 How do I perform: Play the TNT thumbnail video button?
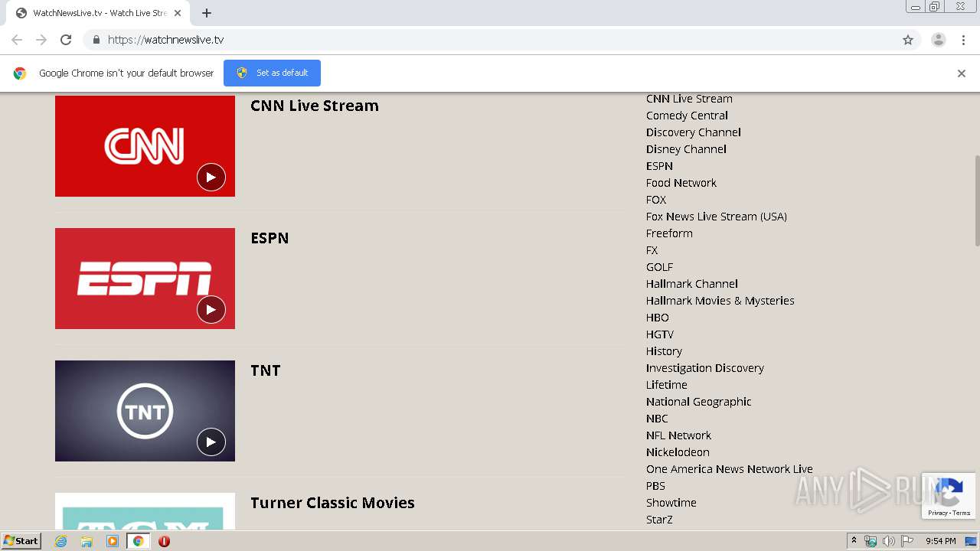coord(211,442)
